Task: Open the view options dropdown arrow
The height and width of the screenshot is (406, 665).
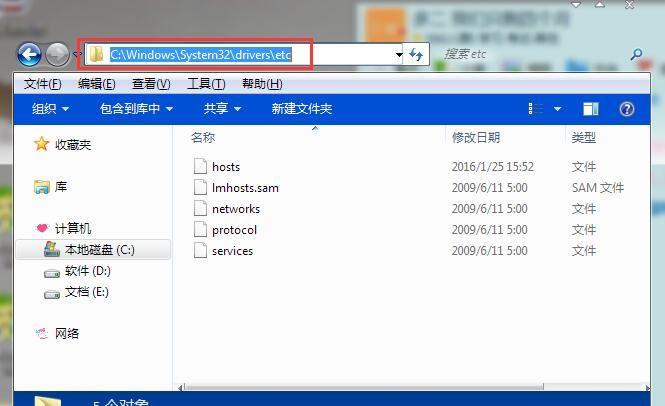Action: point(557,109)
